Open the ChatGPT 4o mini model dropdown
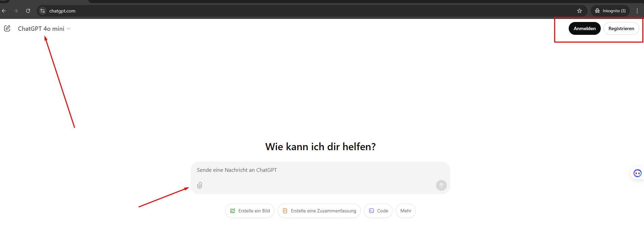Screen dimensions: 644x231 pos(44,29)
